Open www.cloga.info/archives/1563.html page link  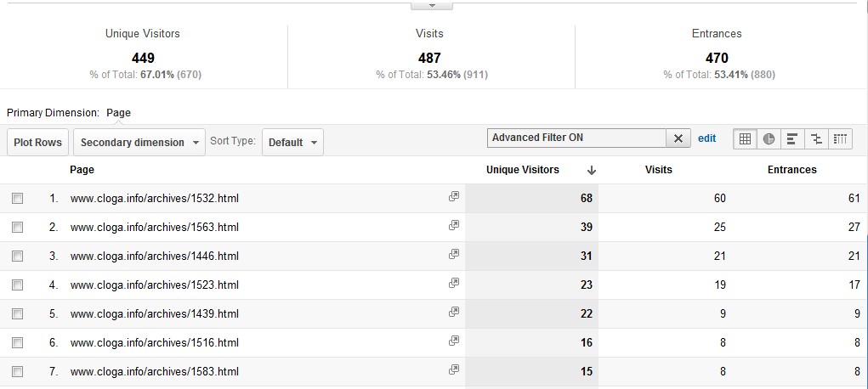point(155,227)
